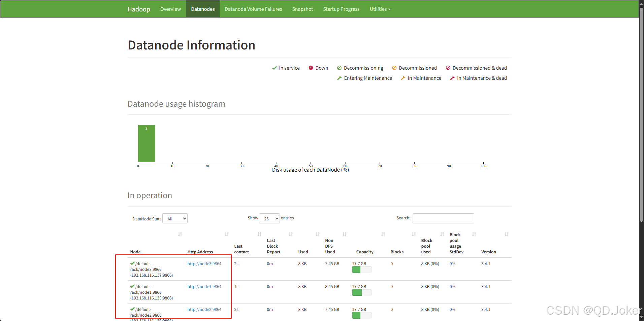644x321 pixels.
Task: Click the In Maintenance & dead wrench icon
Action: (x=452, y=78)
